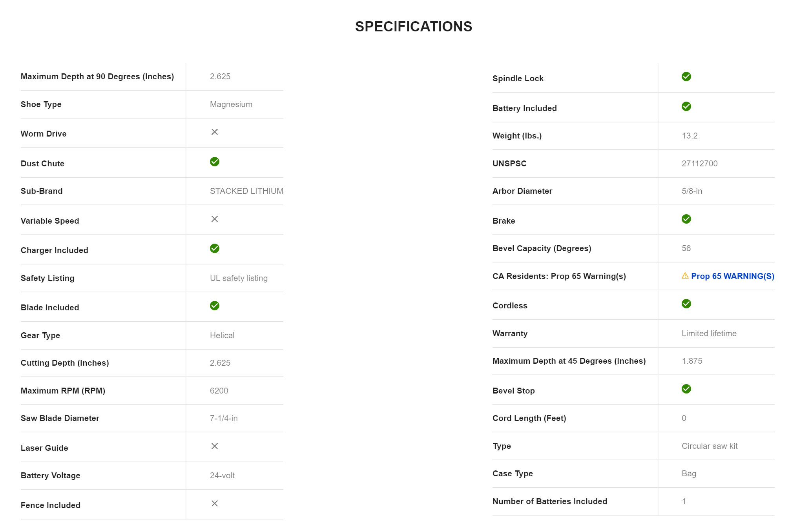The image size is (799, 532).
Task: Click the X icon for Worm Drive
Action: click(214, 132)
